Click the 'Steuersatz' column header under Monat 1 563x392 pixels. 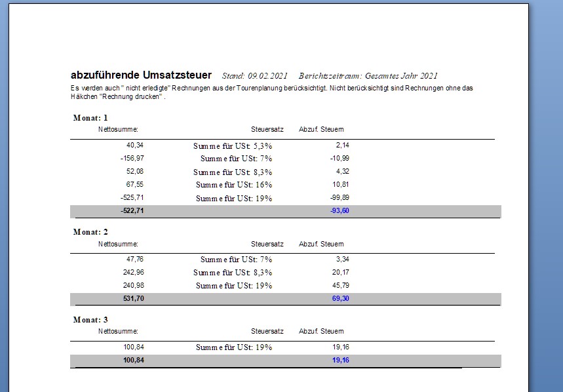(267, 129)
